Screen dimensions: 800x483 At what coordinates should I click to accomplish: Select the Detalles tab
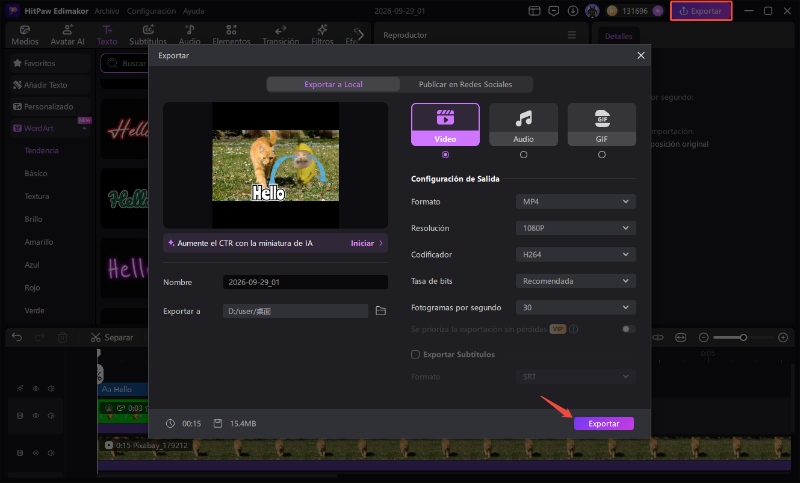(618, 36)
